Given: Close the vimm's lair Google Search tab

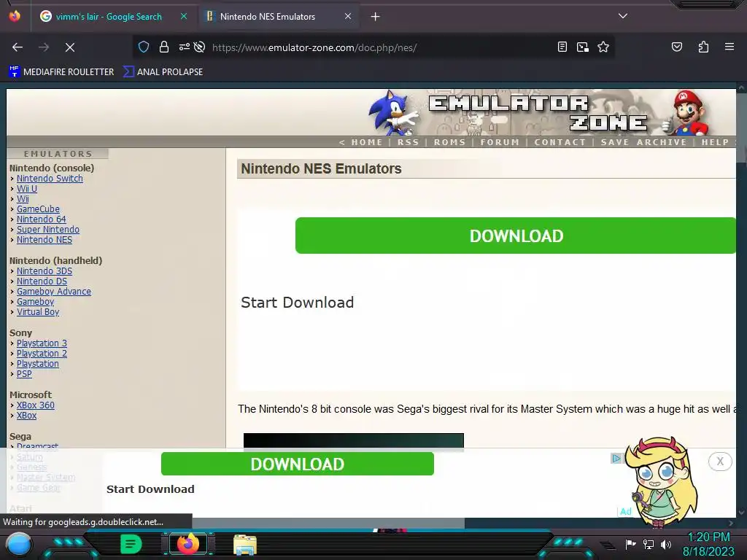Looking at the screenshot, I should pyautogui.click(x=184, y=16).
